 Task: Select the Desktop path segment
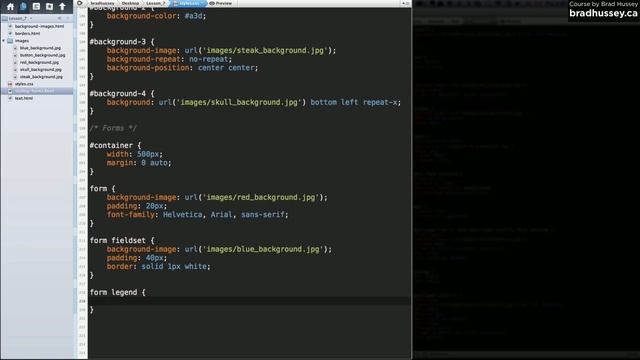(x=130, y=3)
